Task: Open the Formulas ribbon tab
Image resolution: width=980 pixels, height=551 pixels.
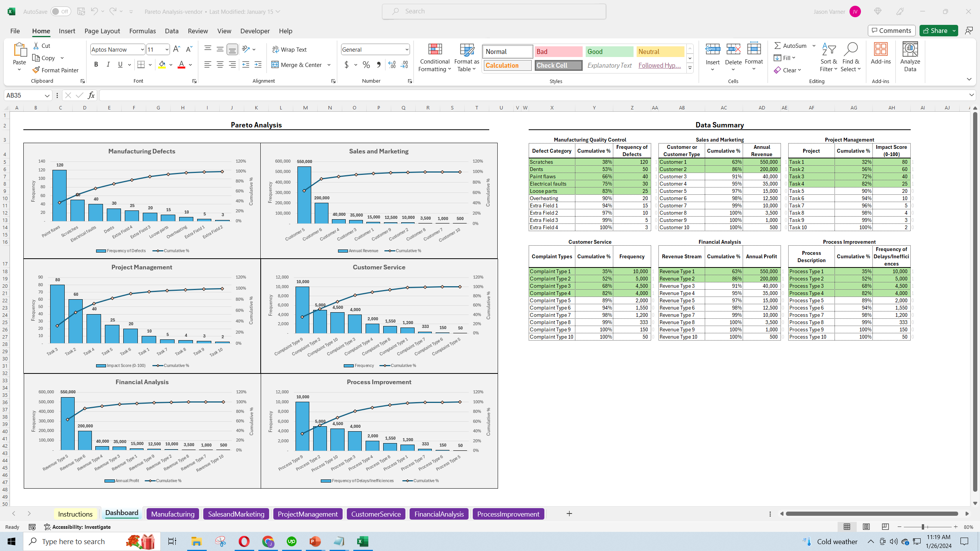Action: pyautogui.click(x=142, y=31)
